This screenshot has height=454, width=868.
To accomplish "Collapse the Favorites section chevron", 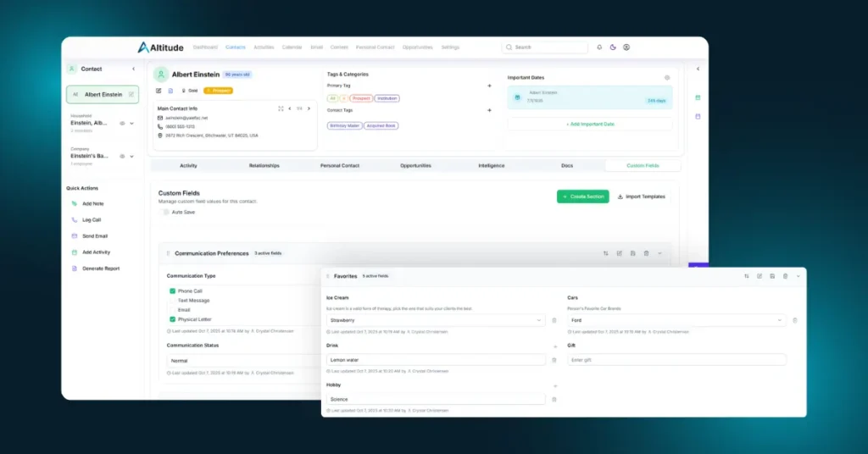I will point(798,276).
